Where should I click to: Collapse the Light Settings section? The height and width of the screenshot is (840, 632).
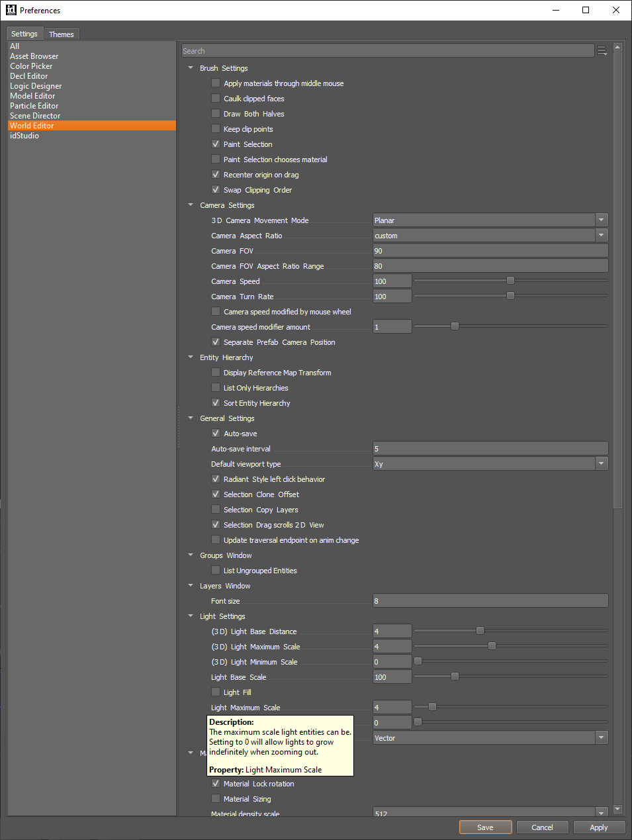191,616
